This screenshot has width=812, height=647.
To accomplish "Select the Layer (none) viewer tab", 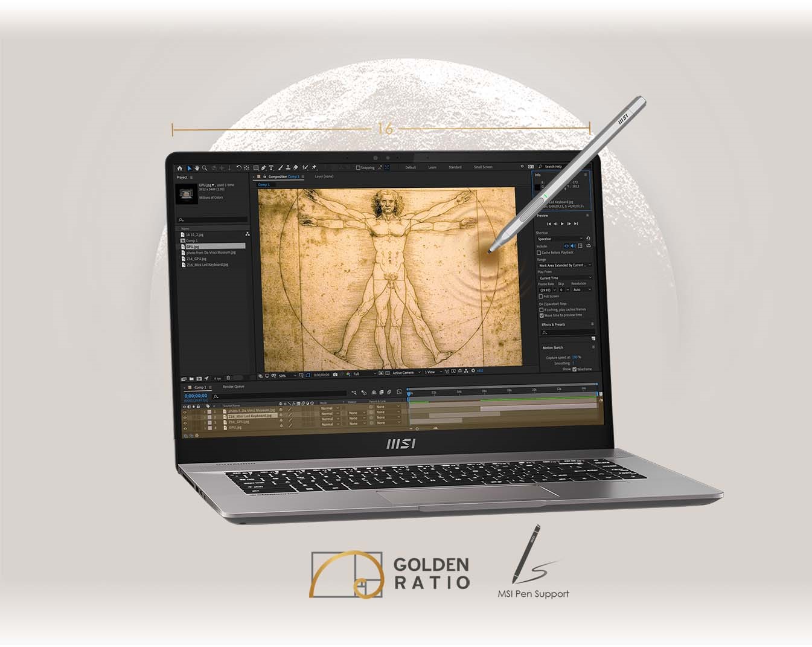I will tap(324, 176).
